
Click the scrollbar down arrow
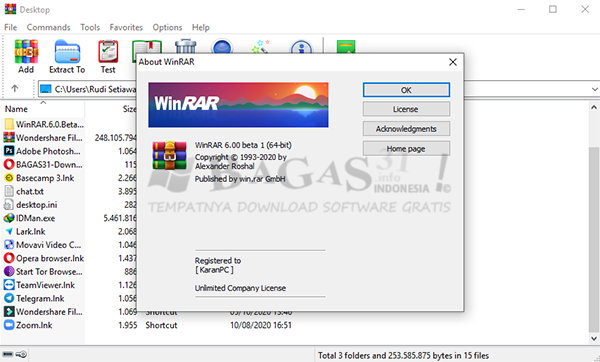(x=594, y=338)
